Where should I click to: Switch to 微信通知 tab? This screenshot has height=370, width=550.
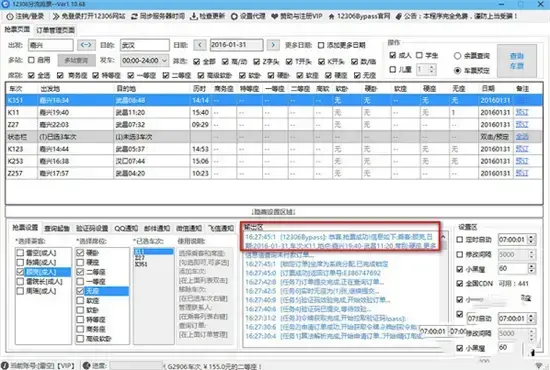pos(189,228)
